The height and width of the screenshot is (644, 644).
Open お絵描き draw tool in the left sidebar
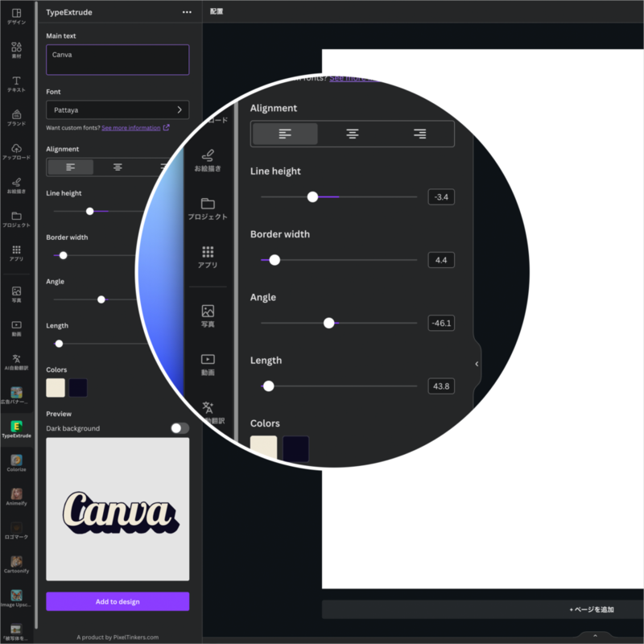16,185
